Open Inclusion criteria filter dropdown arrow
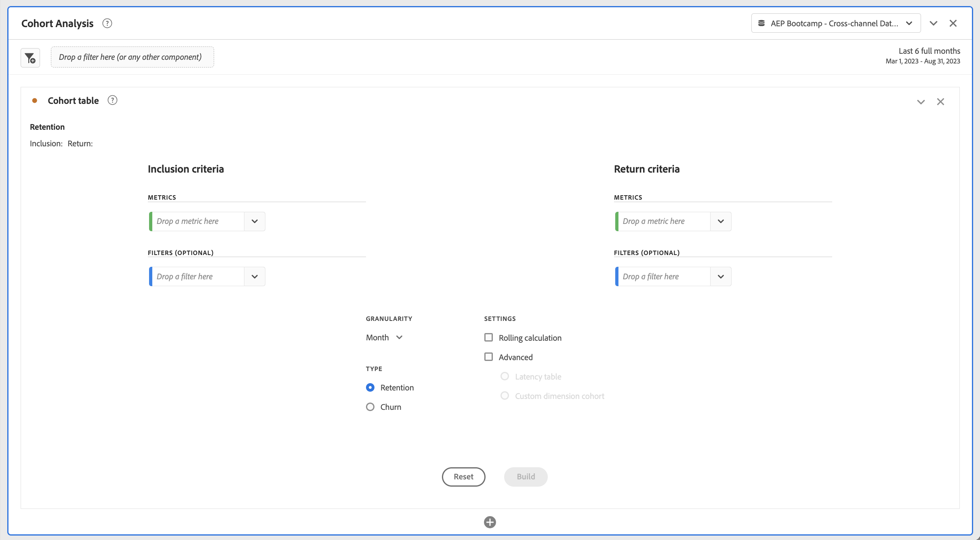Image resolution: width=980 pixels, height=540 pixels. tap(254, 277)
